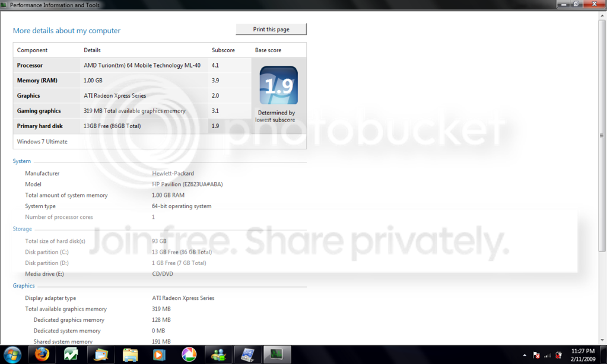Click the Graphics row in the score table
This screenshot has width=607, height=364.
28,95
